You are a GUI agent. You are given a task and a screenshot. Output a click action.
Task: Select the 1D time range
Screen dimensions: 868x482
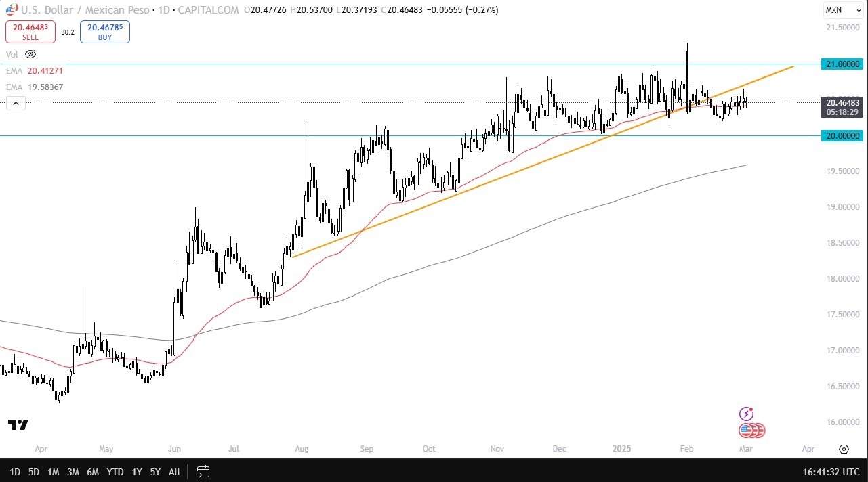point(15,471)
